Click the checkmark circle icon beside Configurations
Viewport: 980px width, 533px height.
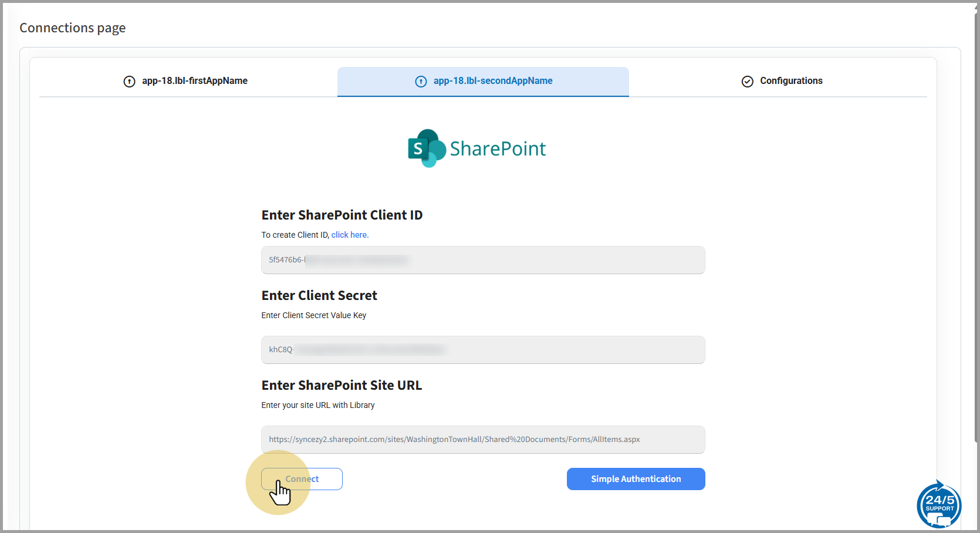[x=747, y=82]
